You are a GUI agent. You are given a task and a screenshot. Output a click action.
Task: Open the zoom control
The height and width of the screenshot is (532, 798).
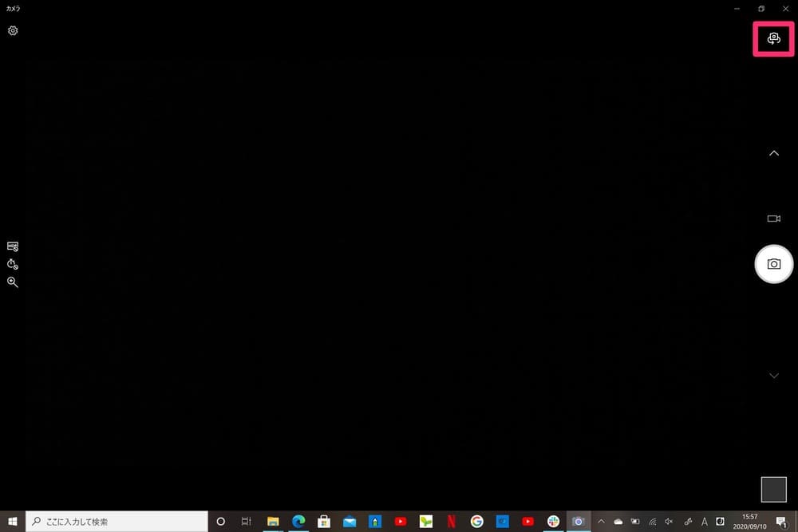tap(13, 282)
